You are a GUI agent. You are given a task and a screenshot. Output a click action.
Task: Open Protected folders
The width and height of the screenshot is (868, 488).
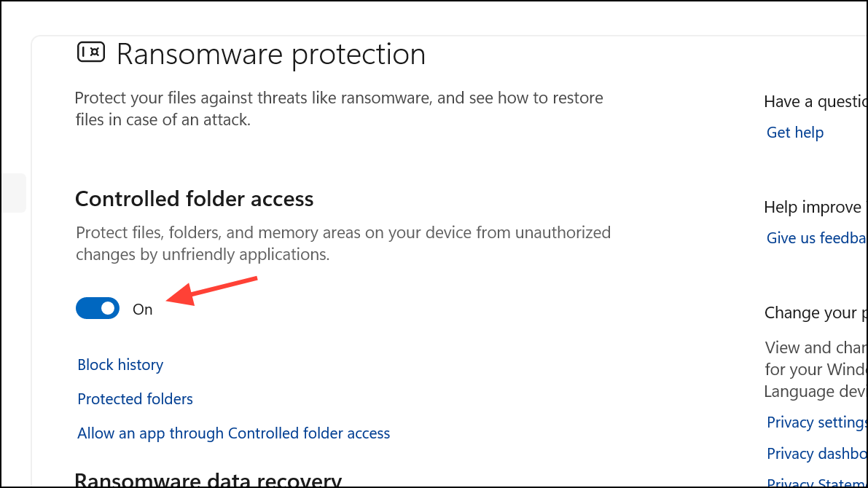coord(136,399)
